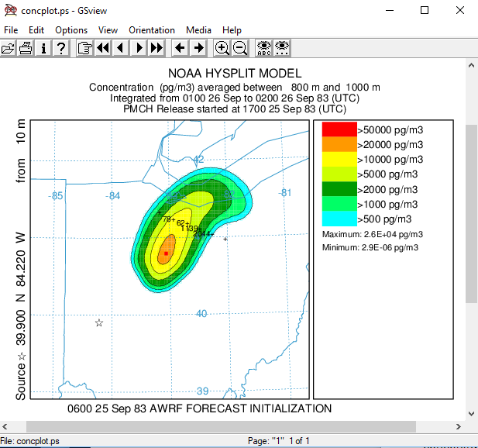The width and height of the screenshot is (478, 448).
Task: Click the Find text eye icon labeled ABC
Action: [x=264, y=48]
